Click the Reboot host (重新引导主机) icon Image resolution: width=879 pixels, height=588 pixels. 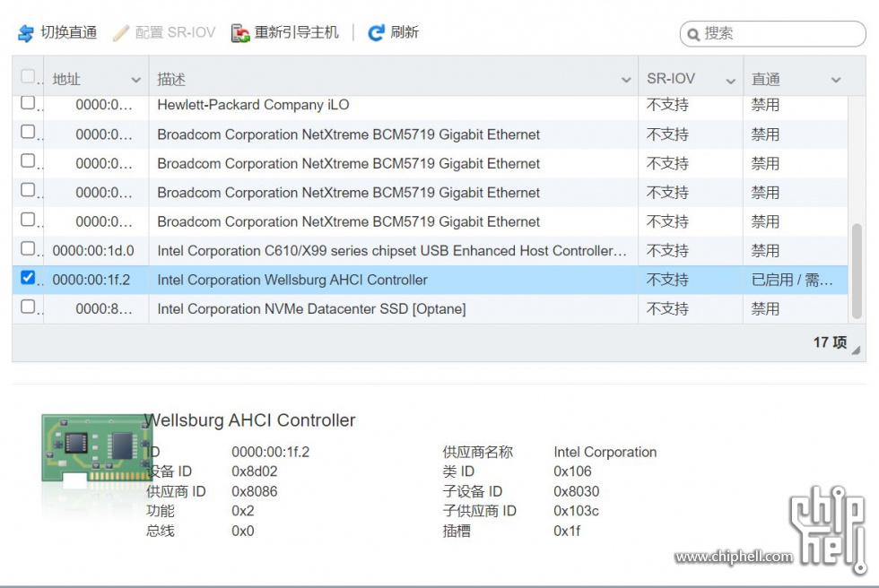[240, 33]
